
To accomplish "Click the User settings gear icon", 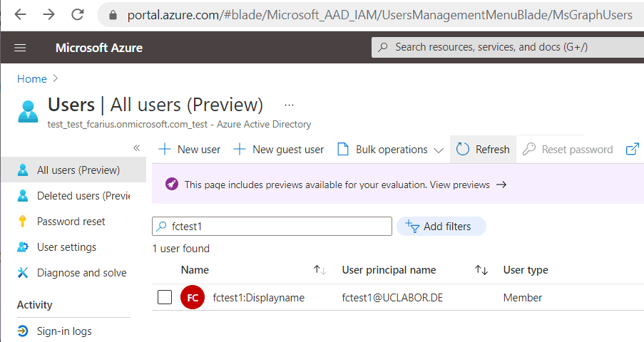I will (23, 247).
